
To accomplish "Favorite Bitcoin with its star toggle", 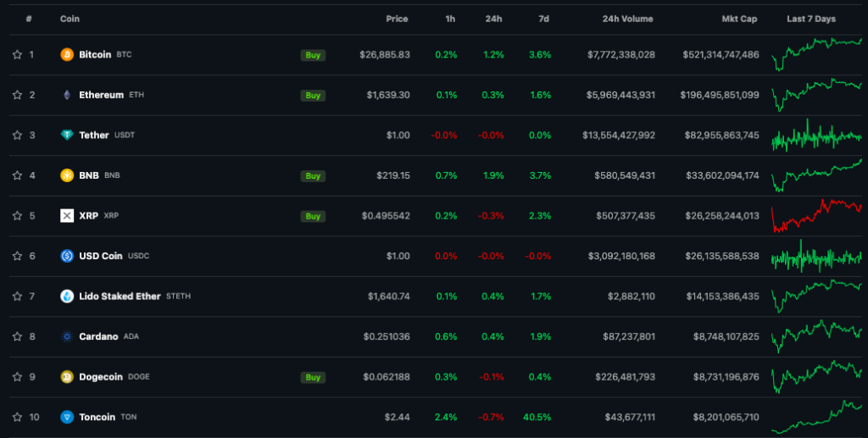I will click(x=17, y=55).
